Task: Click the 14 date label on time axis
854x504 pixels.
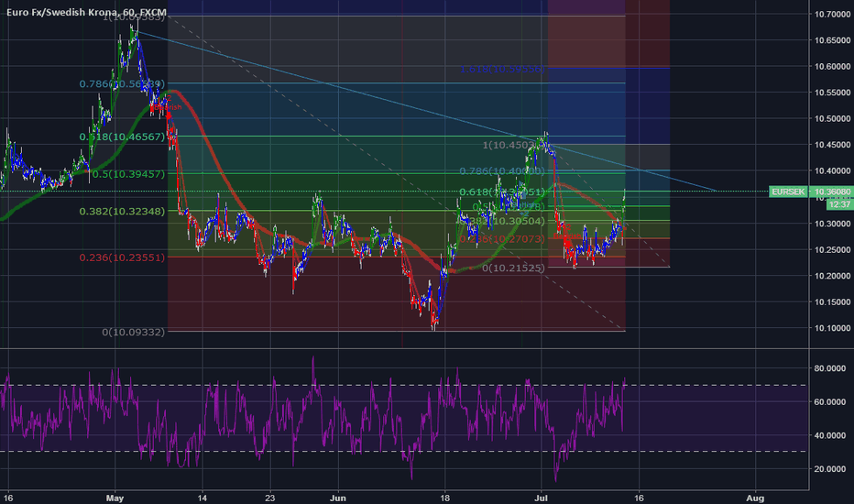Action: [x=203, y=498]
